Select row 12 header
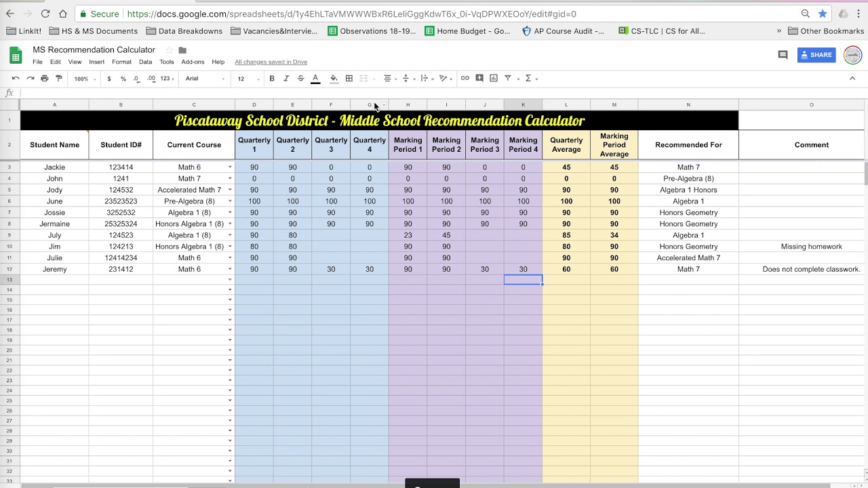Screen dimensions: 868x488 [9, 270]
